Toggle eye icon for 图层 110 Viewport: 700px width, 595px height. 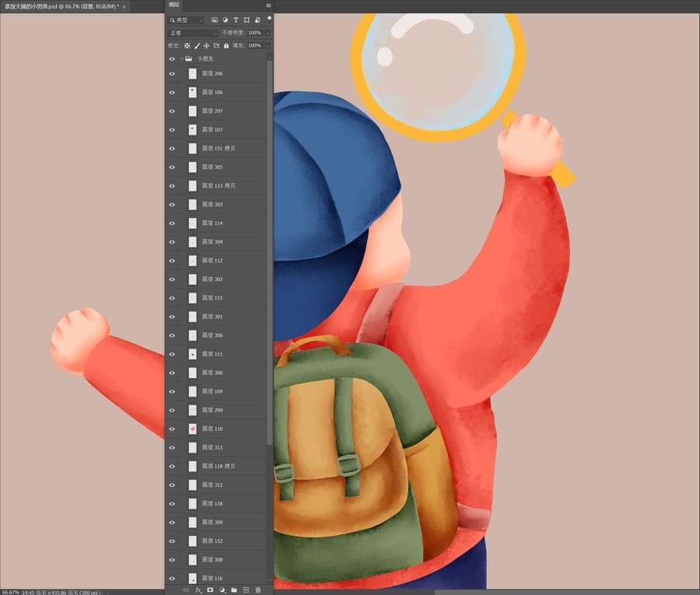172,429
